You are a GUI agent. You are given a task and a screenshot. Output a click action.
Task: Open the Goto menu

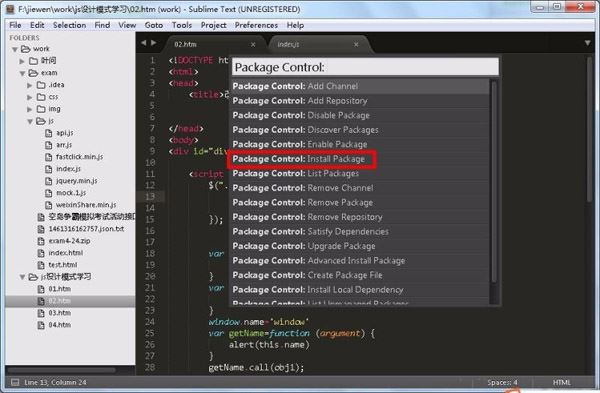click(154, 25)
